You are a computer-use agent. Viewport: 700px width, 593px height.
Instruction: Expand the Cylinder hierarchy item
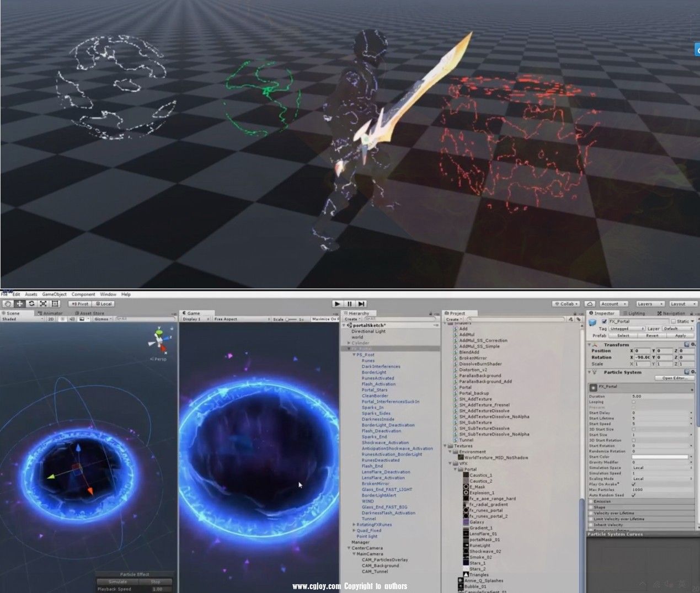[x=349, y=343]
